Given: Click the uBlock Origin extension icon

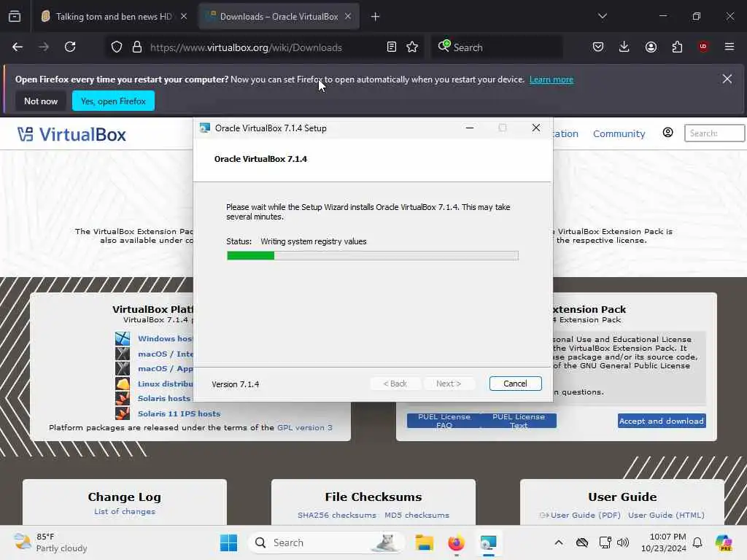Looking at the screenshot, I should tap(703, 47).
